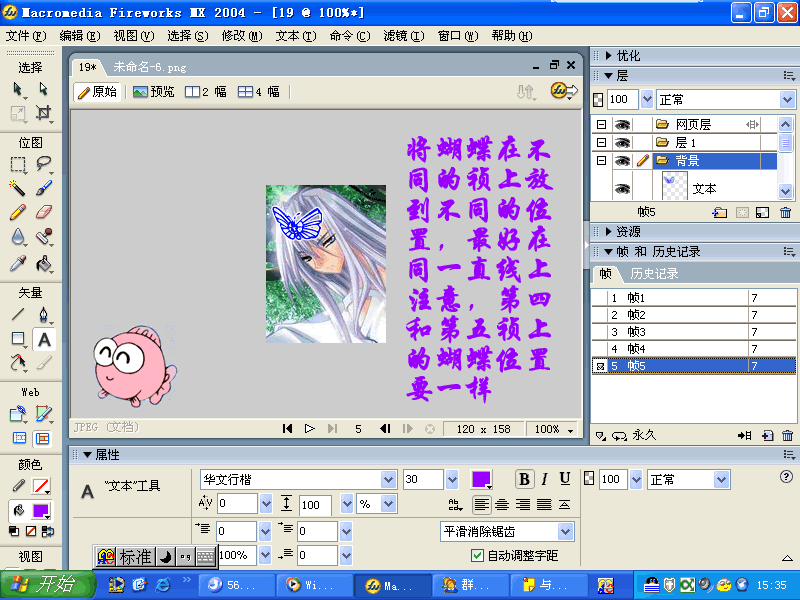The width and height of the screenshot is (800, 600).
Task: Open the fill color swatch in Tools panel
Action: point(41,511)
